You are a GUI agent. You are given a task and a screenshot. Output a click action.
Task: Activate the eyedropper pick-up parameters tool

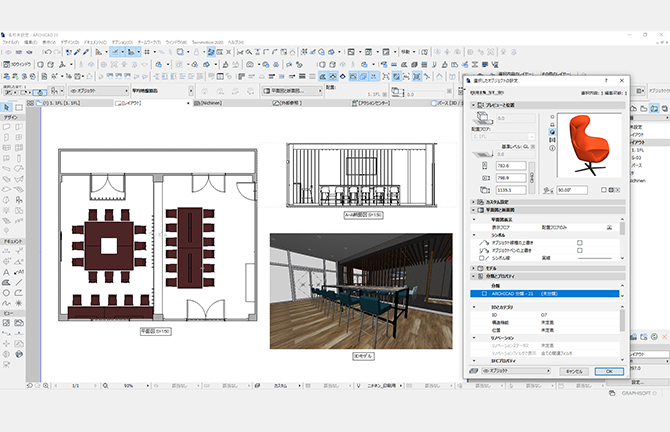pyautogui.click(x=77, y=52)
